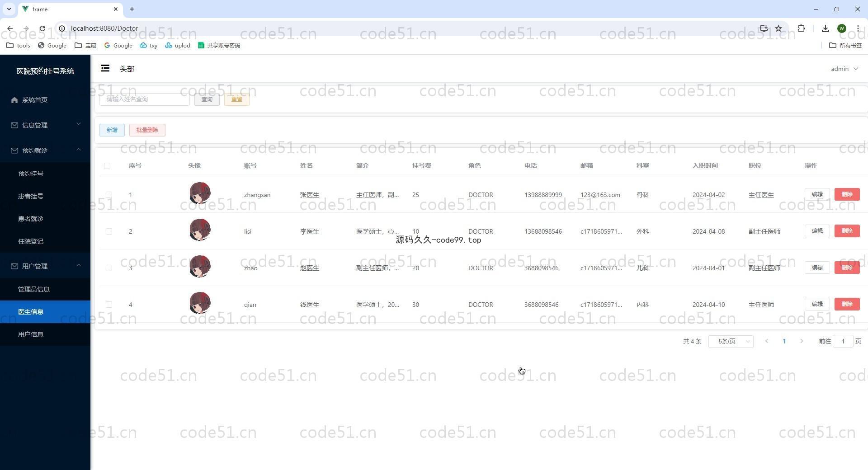Click the avatar image of zhangsan
The image size is (868, 470).
pyautogui.click(x=200, y=193)
